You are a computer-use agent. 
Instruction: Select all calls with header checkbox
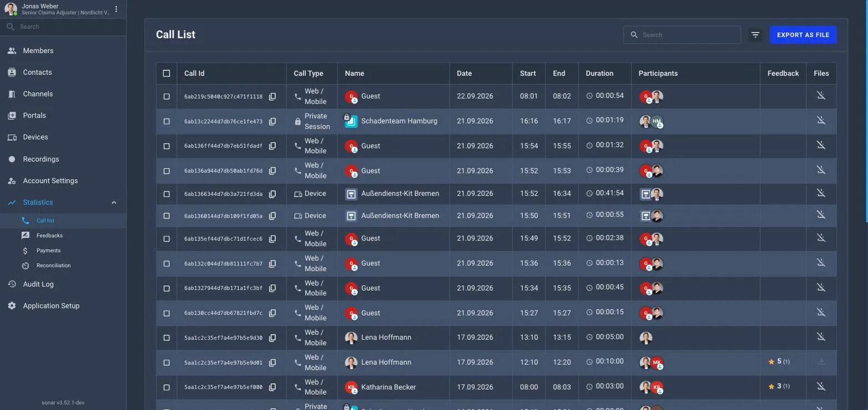pos(167,73)
